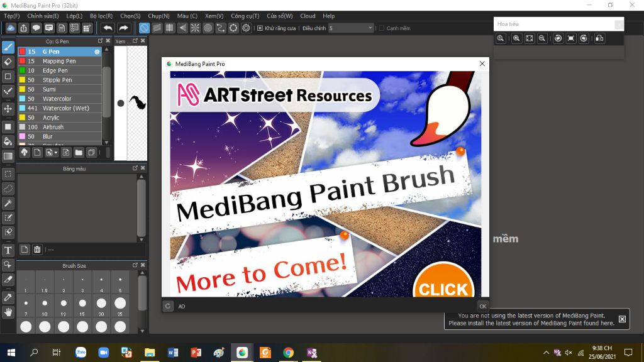The height and width of the screenshot is (362, 644).
Task: Select the Eraser tool
Action: click(8, 62)
